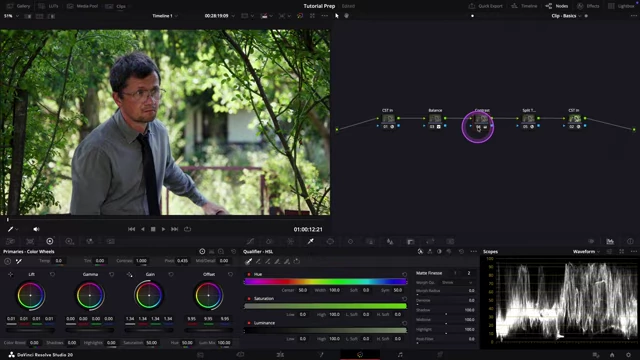Open the Lightbox view
640x360 pixels.
pos(621,6)
